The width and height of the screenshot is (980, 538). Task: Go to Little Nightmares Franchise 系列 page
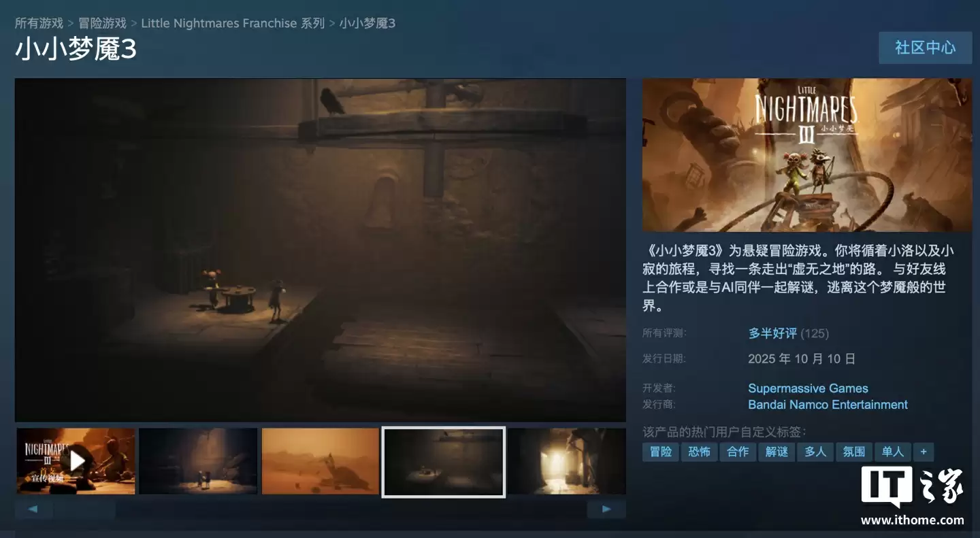click(x=232, y=22)
